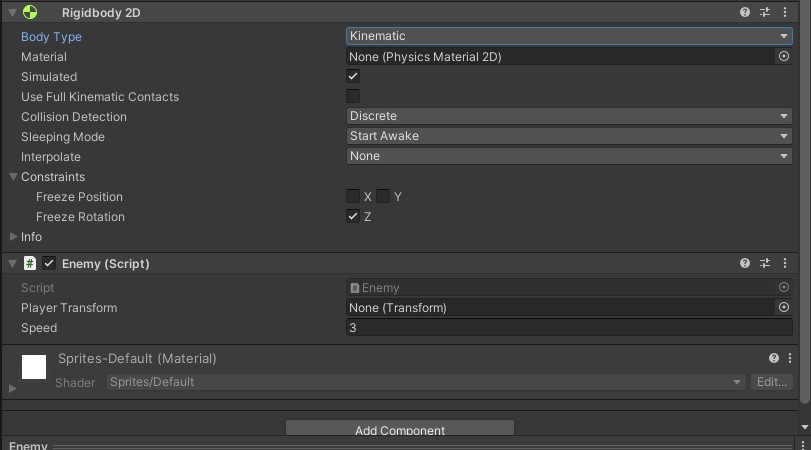Open Sprites-Default material help
The image size is (811, 450).
pyautogui.click(x=774, y=358)
